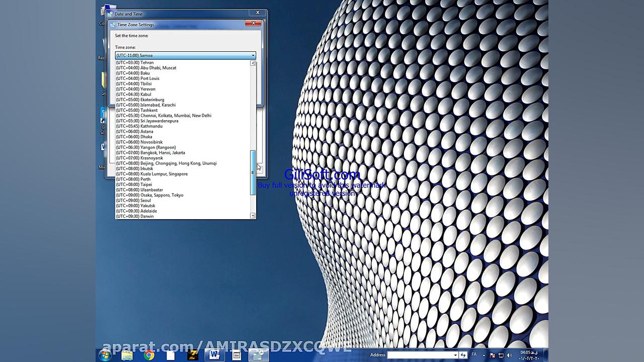This screenshot has height=362, width=644.
Task: Open the network tray icon
Action: [501, 355]
